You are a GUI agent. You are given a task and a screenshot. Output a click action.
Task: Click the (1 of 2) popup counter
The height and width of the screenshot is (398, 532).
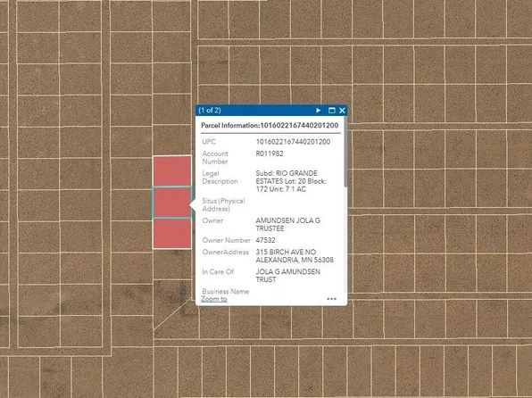click(x=210, y=111)
